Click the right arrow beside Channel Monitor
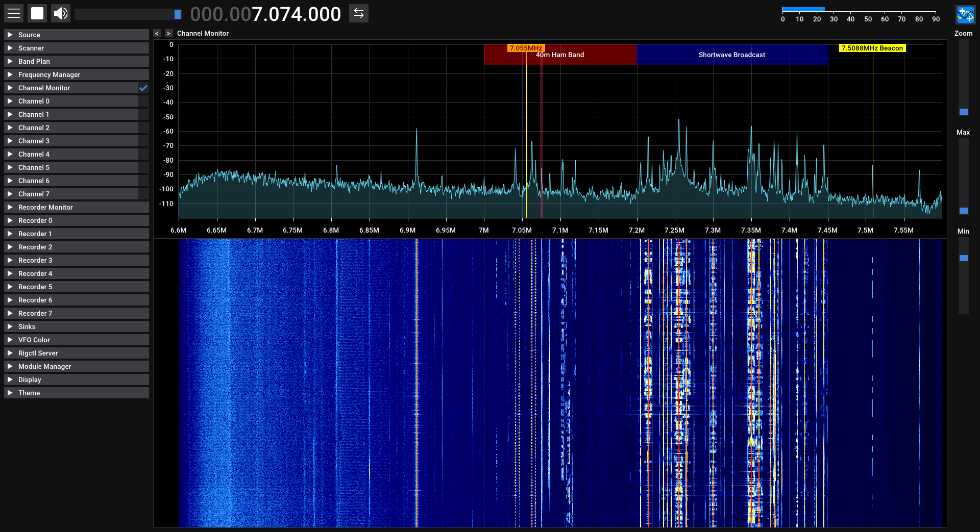Image resolution: width=980 pixels, height=532 pixels. click(168, 33)
